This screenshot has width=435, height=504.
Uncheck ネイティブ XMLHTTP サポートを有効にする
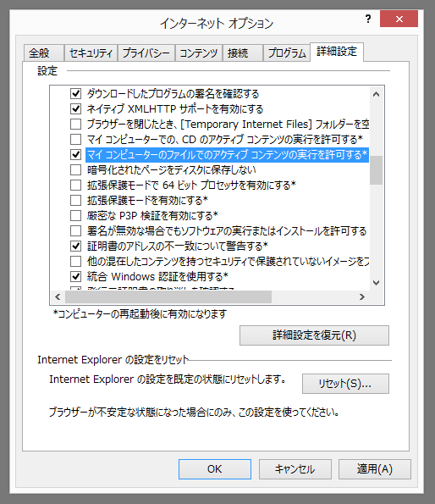76,109
